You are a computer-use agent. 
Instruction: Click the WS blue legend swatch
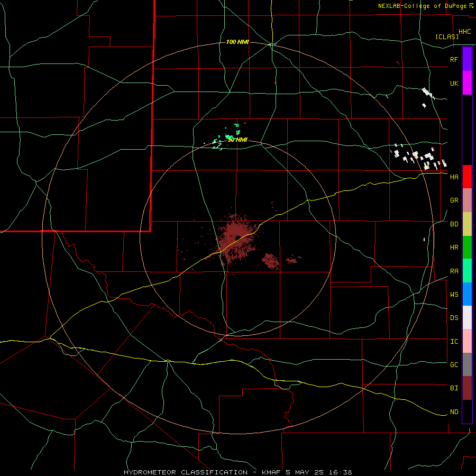click(x=467, y=294)
